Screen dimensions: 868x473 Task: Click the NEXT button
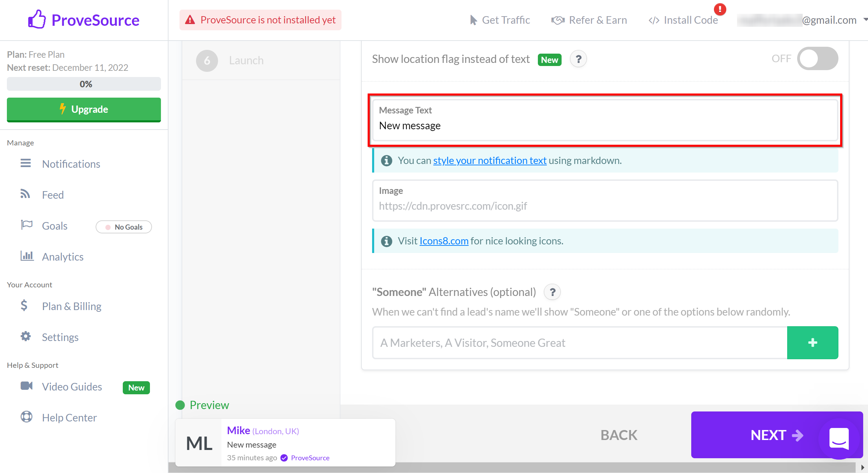click(777, 435)
